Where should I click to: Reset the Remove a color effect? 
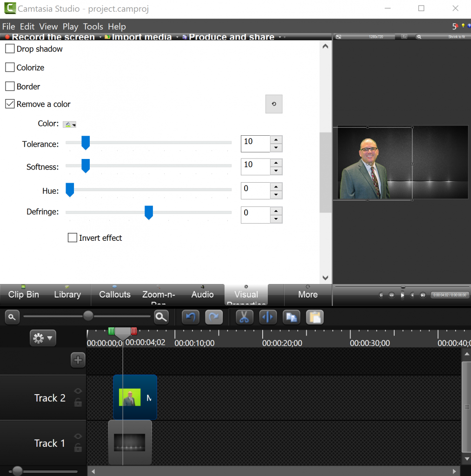tap(273, 104)
